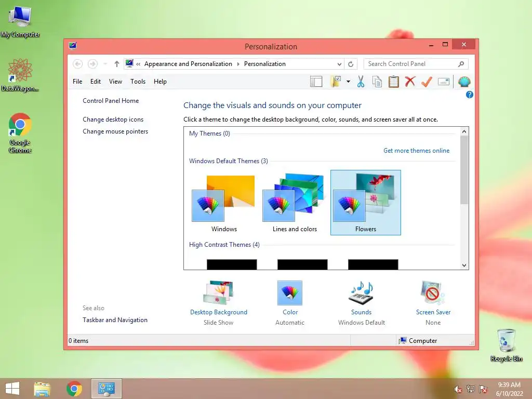The image size is (532, 399).
Task: Select the Google Chrome desktop shortcut
Action: 20,133
